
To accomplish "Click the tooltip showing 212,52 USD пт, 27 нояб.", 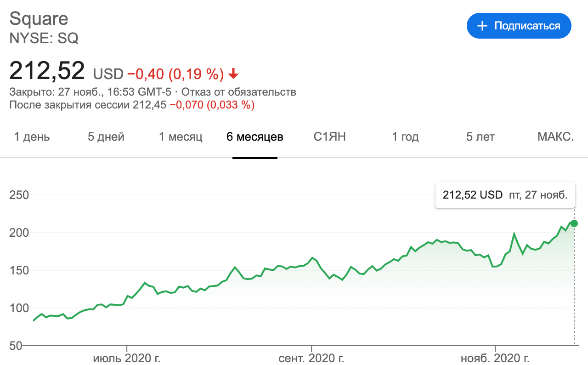I will coord(505,194).
